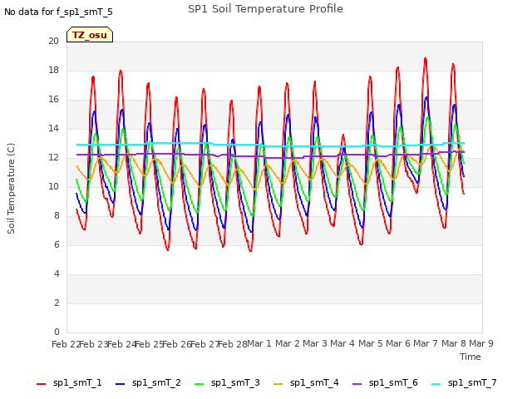532x399 pixels.
Task: Click the Mar 5 x-axis tick label
Action: pyautogui.click(x=370, y=343)
